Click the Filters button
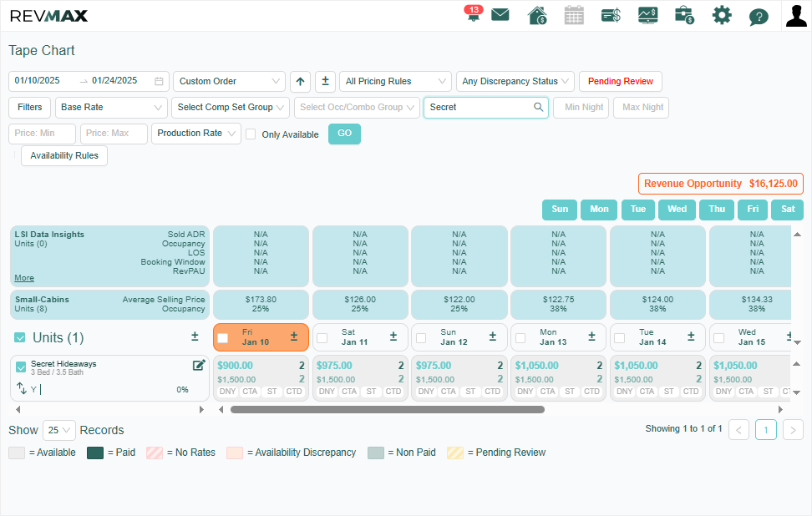 click(29, 107)
